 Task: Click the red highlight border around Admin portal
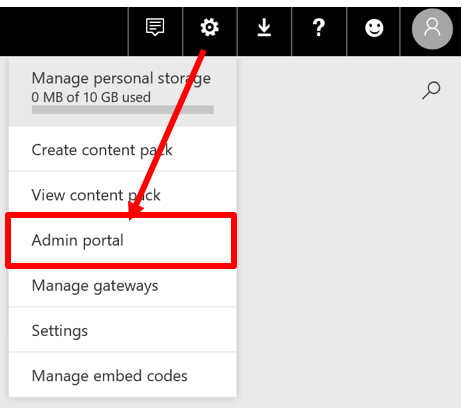(x=121, y=215)
